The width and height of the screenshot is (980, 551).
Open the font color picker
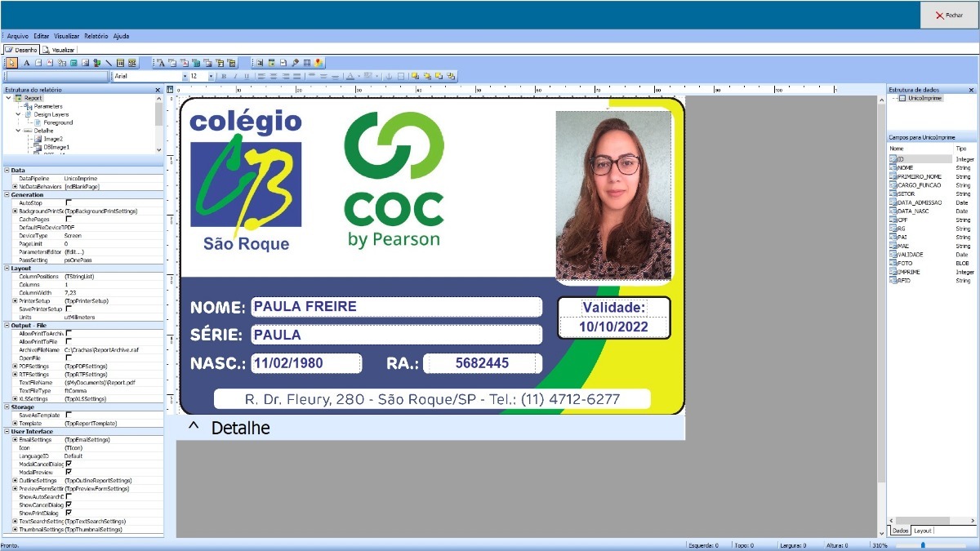[x=351, y=76]
